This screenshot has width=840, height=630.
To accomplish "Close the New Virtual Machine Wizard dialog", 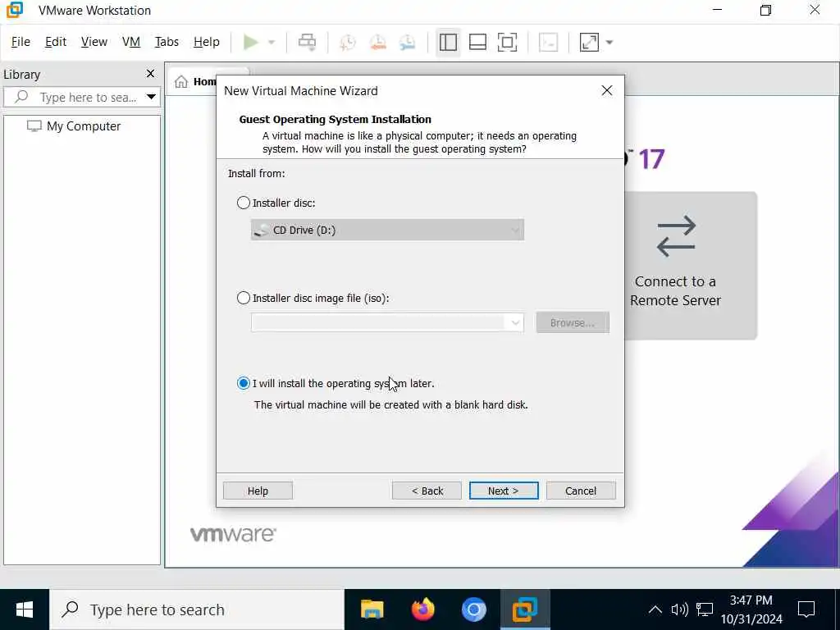I will 606,90.
